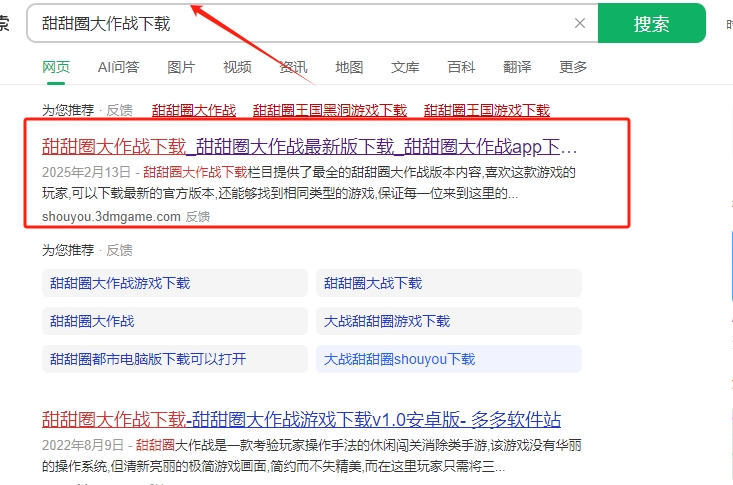Open the 翻译 tab

click(517, 67)
